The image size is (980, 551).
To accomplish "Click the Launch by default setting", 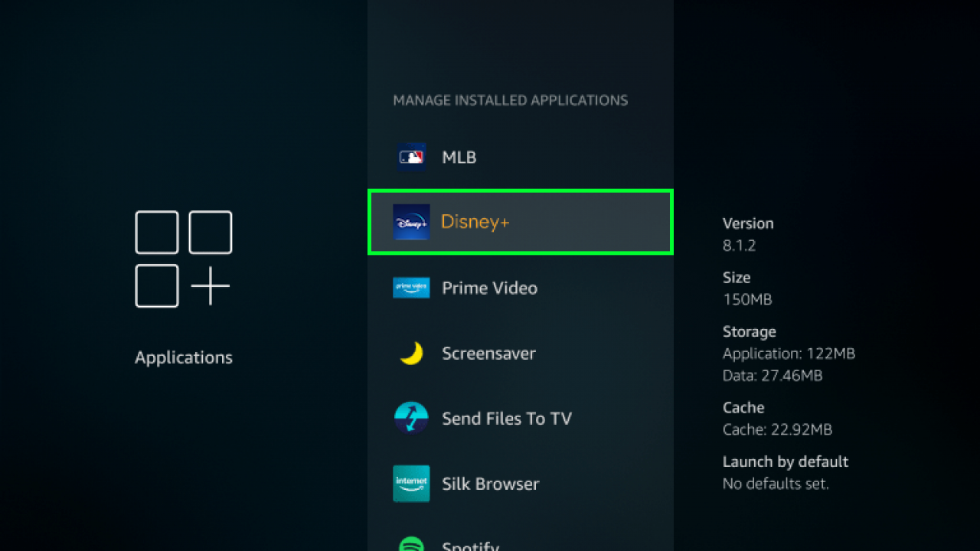I will [x=785, y=461].
